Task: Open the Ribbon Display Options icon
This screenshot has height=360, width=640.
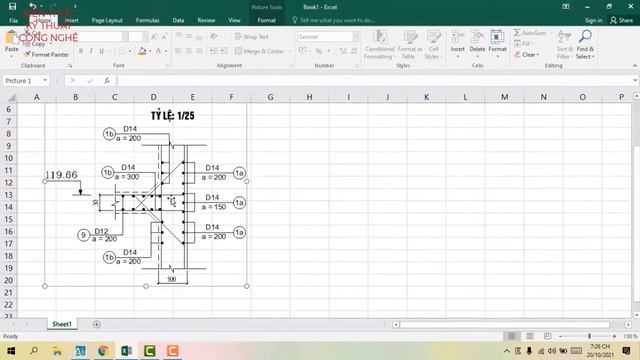Action: 566,7
